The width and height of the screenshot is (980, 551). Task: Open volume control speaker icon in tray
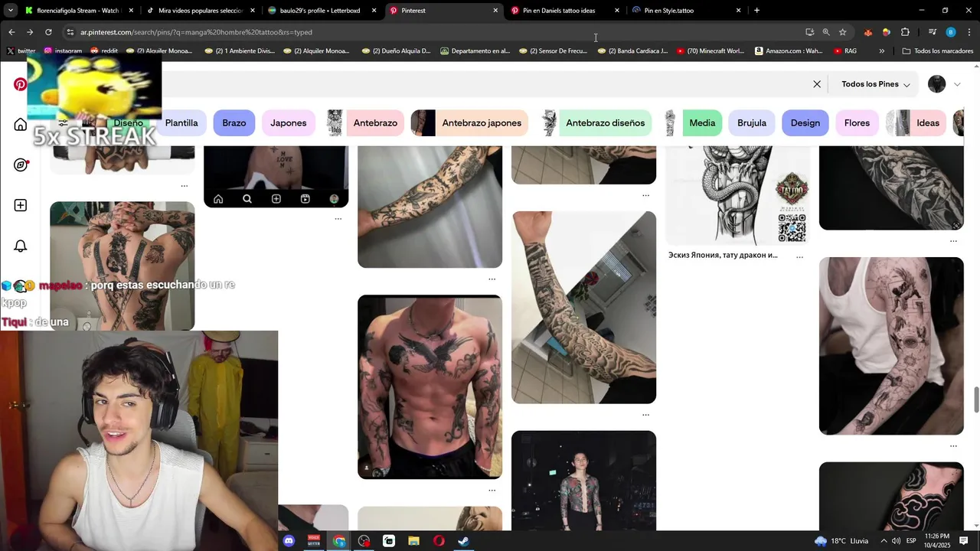[895, 541]
